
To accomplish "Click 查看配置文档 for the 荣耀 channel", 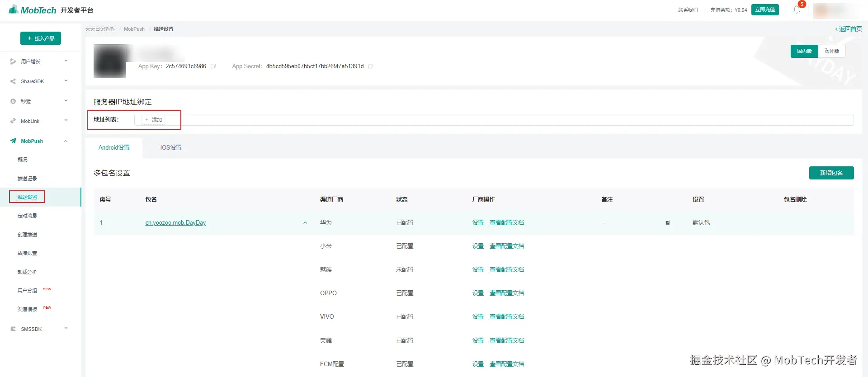I will coord(507,340).
